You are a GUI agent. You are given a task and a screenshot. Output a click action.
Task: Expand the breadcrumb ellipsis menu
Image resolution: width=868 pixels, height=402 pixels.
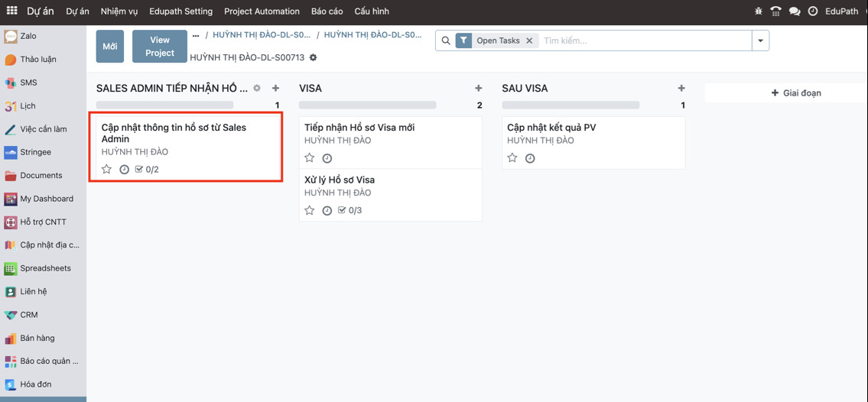point(195,35)
